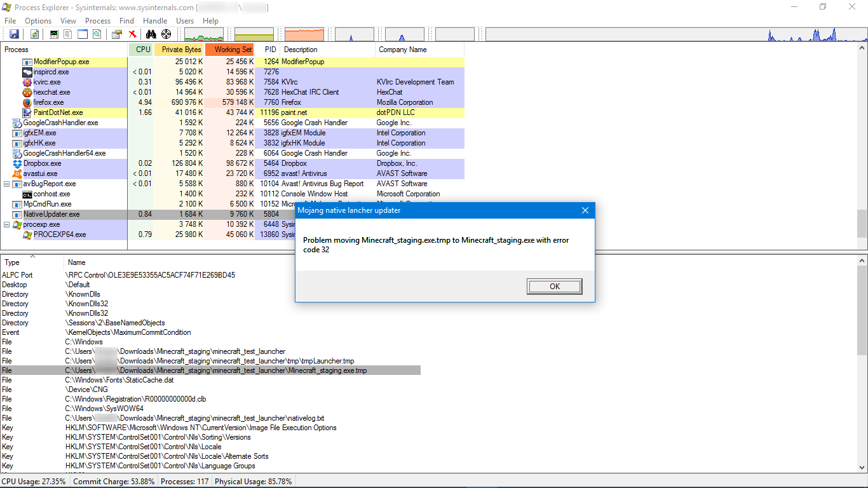Click the orange physical memory mini graph
This screenshot has width=868, height=488.
tap(304, 34)
